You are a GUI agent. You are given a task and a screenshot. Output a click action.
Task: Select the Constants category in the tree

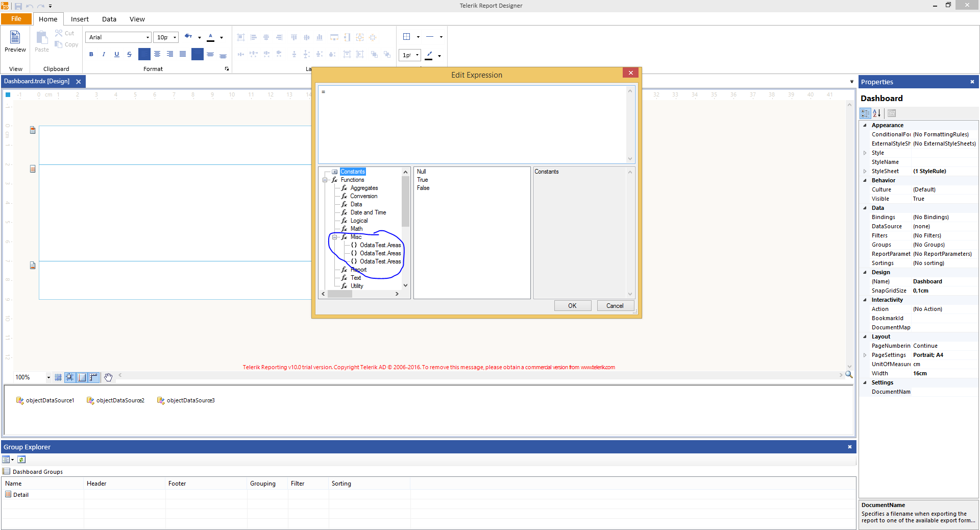(353, 172)
